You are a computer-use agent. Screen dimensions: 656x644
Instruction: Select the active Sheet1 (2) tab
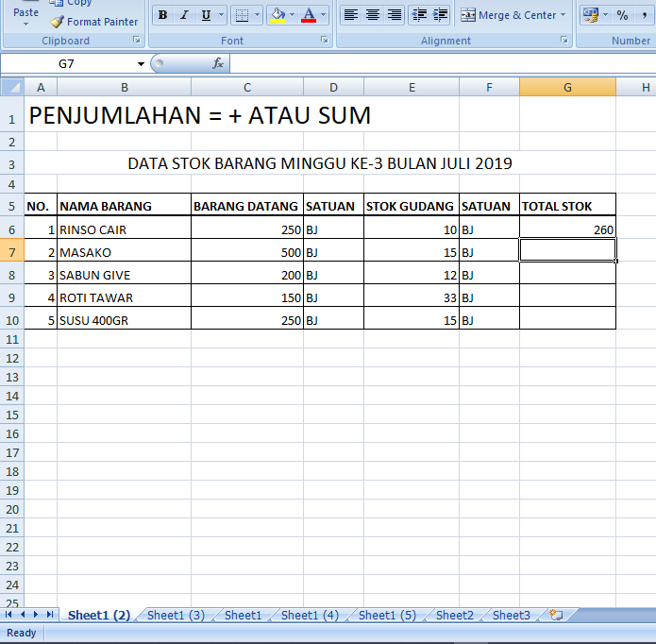click(x=99, y=615)
